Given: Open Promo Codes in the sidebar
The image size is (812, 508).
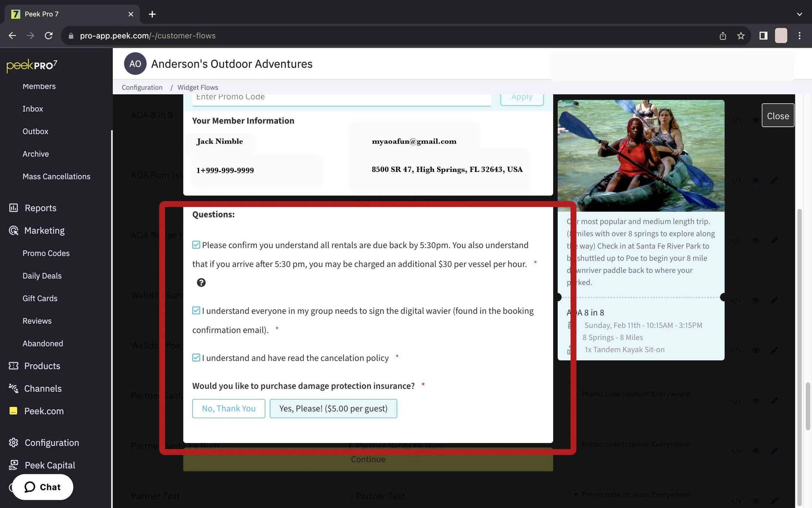Looking at the screenshot, I should click(46, 253).
